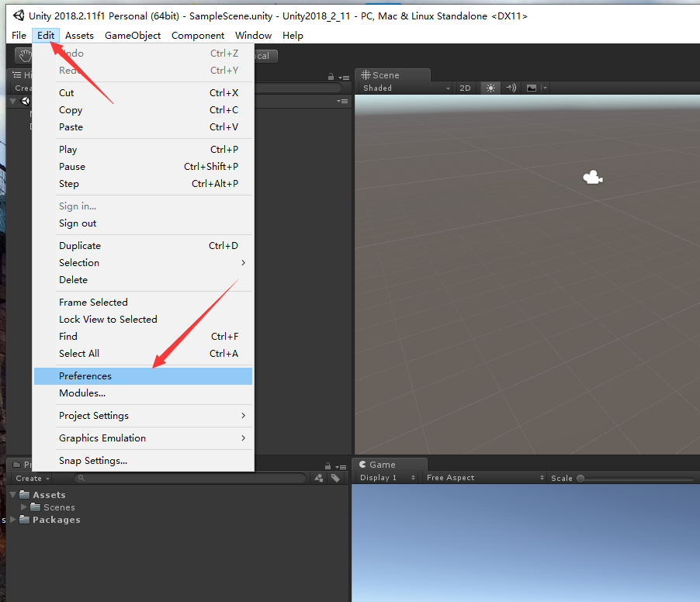Click search by label tag icon
Screen dimensions: 700x602
click(335, 478)
